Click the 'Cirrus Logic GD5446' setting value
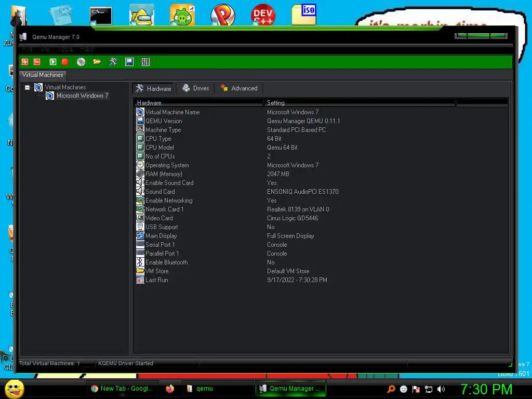Screen dimensions: 532x399 pyautogui.click(x=292, y=218)
